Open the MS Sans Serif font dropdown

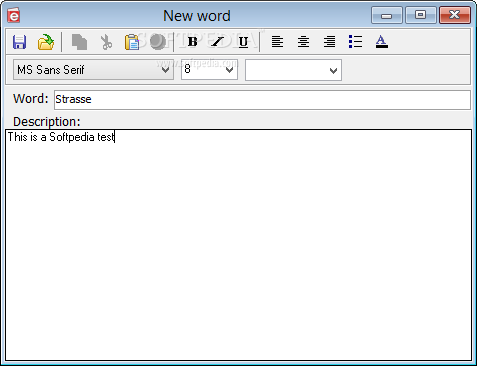[93, 70]
